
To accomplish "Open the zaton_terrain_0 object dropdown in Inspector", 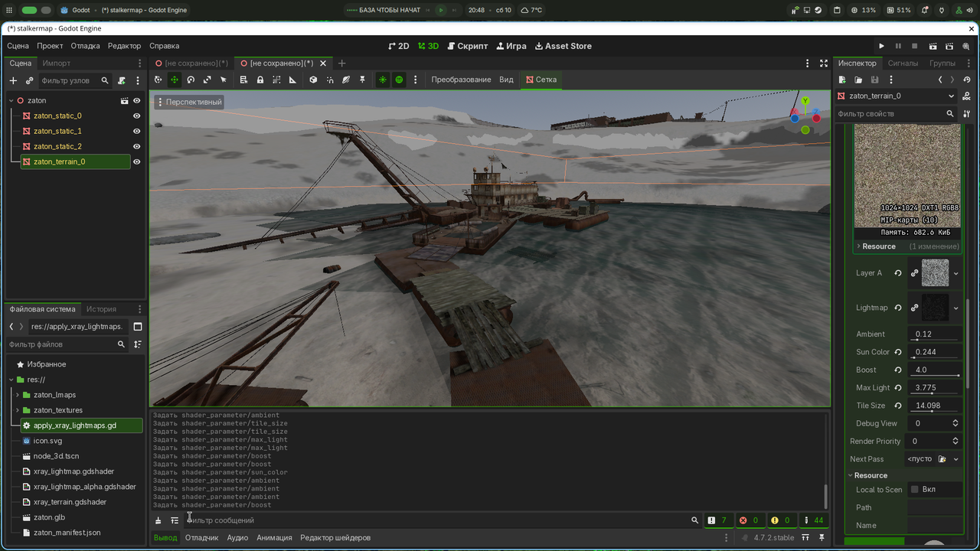I will pyautogui.click(x=951, y=96).
